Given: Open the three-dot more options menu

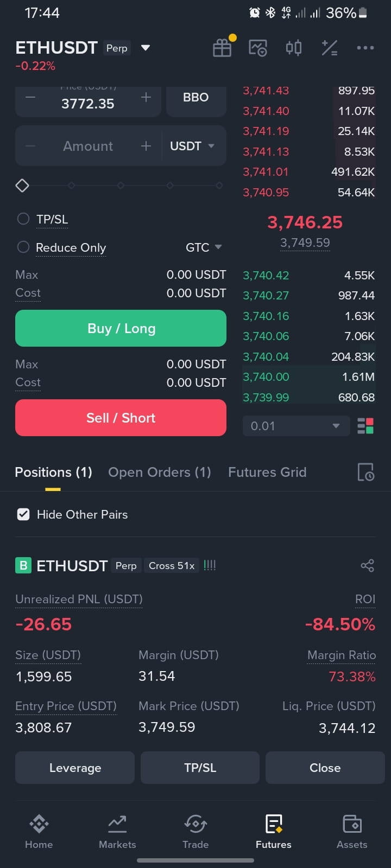Looking at the screenshot, I should pyautogui.click(x=365, y=48).
